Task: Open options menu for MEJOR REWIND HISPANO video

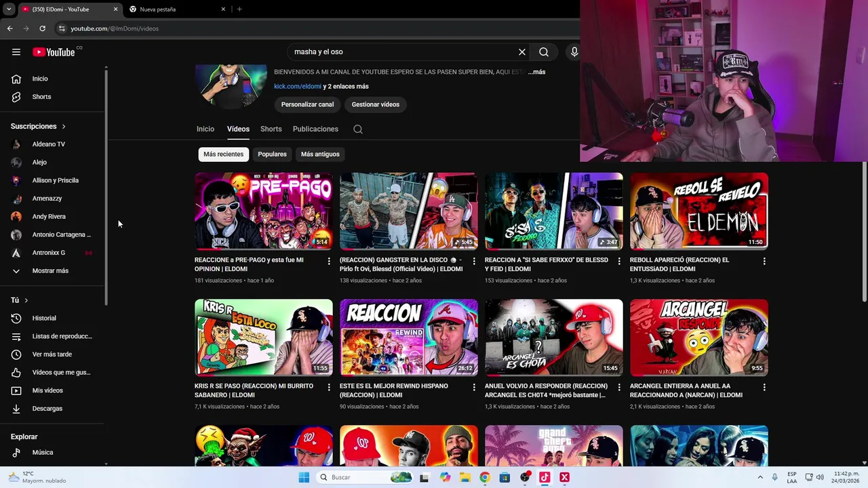Action: click(x=474, y=387)
